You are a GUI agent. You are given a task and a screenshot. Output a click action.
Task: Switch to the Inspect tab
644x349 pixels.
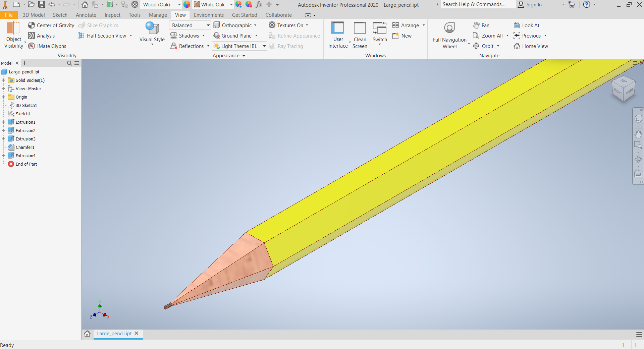tap(112, 15)
